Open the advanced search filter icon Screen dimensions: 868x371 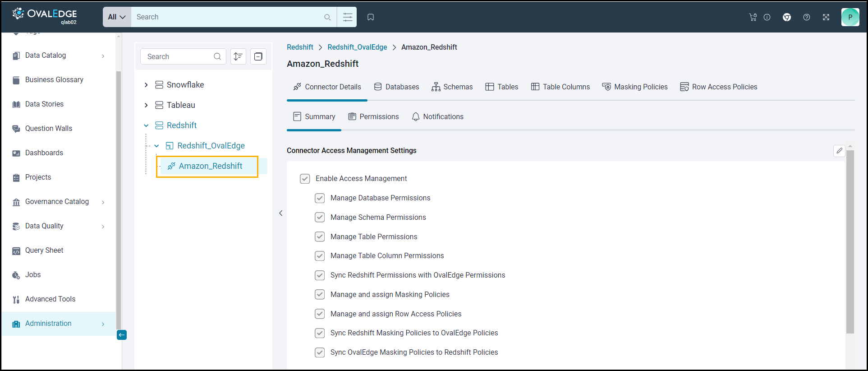point(347,17)
